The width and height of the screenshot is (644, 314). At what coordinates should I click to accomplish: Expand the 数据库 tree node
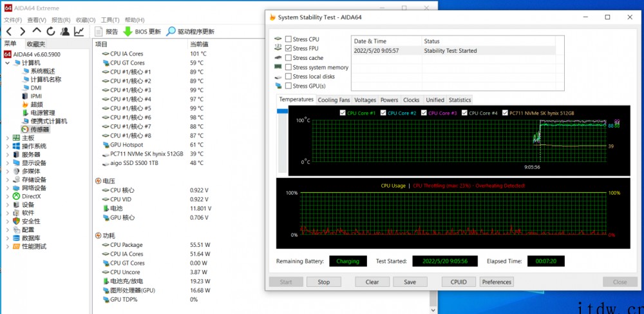click(x=7, y=238)
